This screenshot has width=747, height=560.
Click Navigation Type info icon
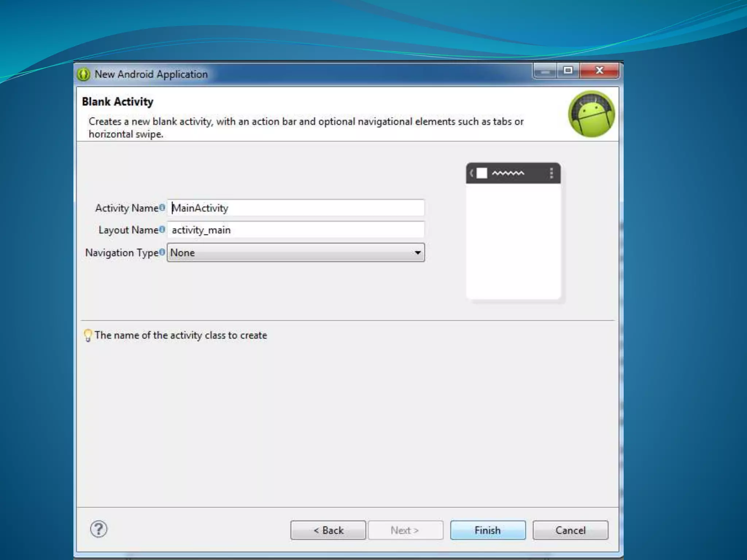point(162,252)
